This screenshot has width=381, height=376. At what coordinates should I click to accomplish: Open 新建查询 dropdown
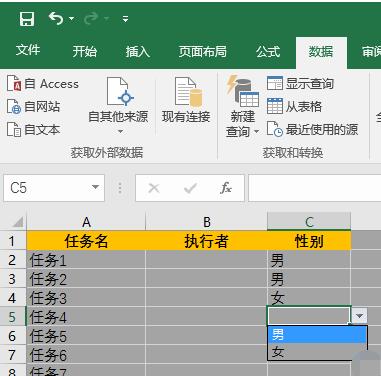[242, 107]
